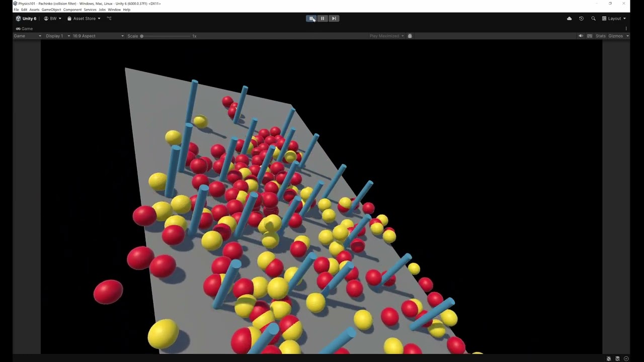Viewport: 644px width, 362px height.
Task: Click the status bar debugger bug icon
Action: 609,358
